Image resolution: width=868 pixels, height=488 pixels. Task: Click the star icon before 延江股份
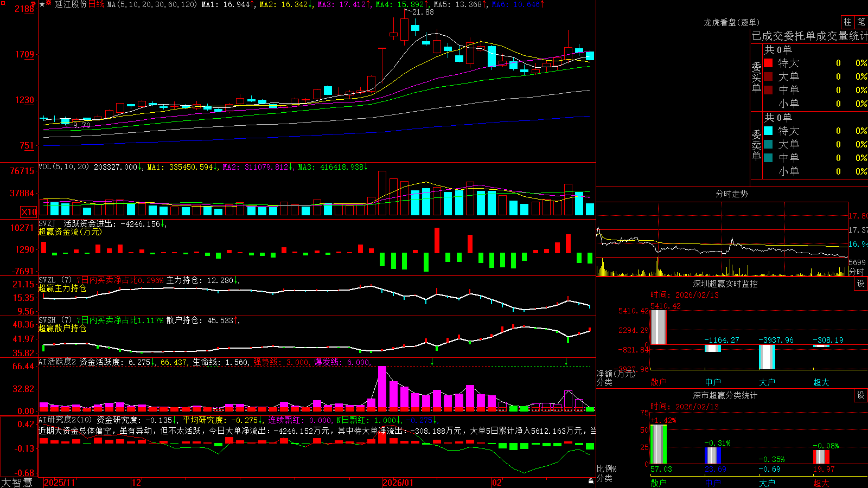[42, 4]
